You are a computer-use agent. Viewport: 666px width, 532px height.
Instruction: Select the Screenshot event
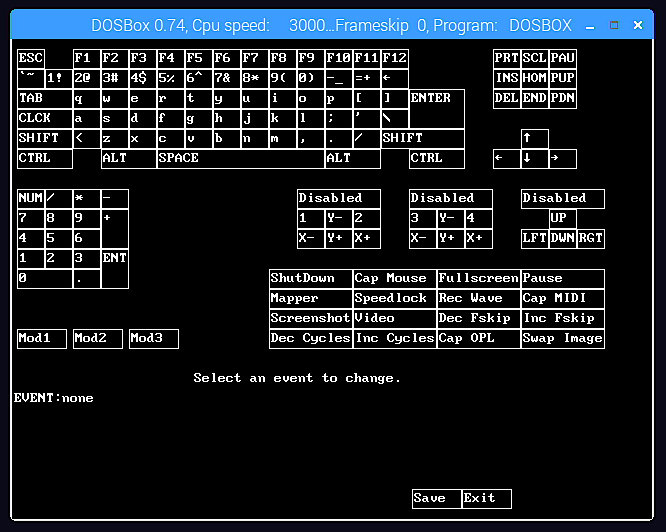(x=311, y=319)
